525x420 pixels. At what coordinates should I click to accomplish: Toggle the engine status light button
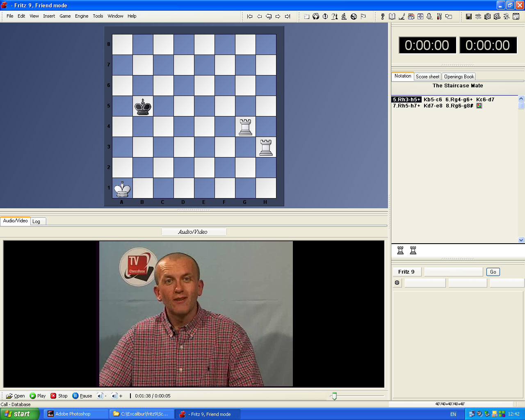[397, 283]
